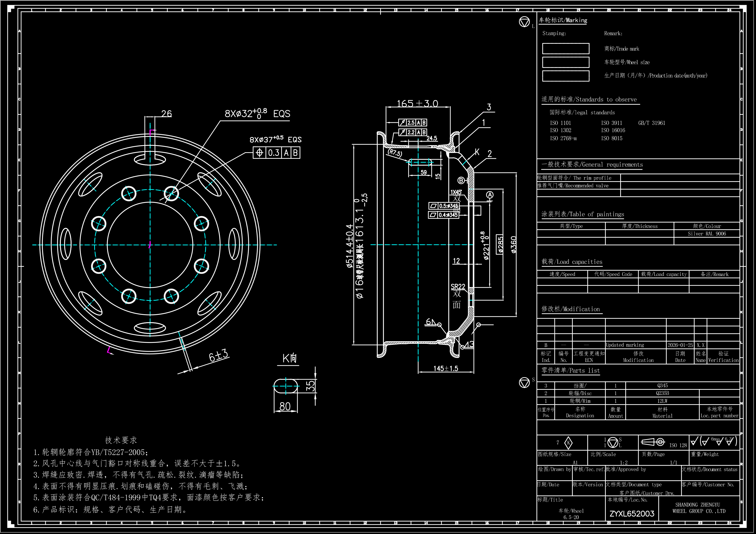Click the K向 slot detail view label
The height and width of the screenshot is (534, 756).
click(x=289, y=358)
